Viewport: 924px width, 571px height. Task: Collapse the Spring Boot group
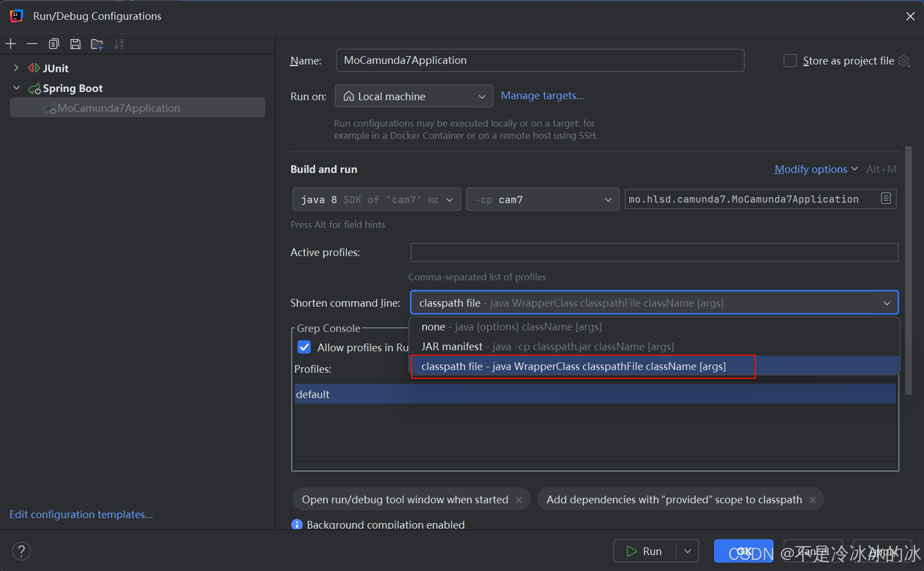[x=17, y=88]
